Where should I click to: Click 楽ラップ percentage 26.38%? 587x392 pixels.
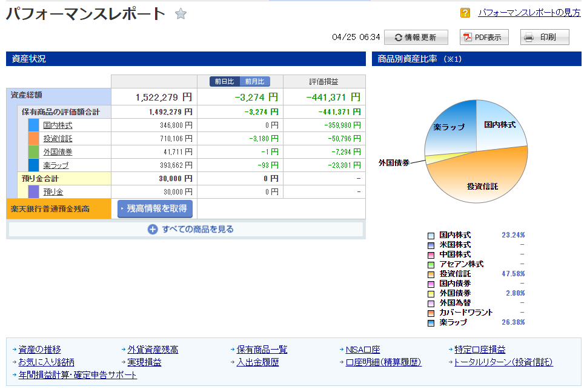coord(513,322)
